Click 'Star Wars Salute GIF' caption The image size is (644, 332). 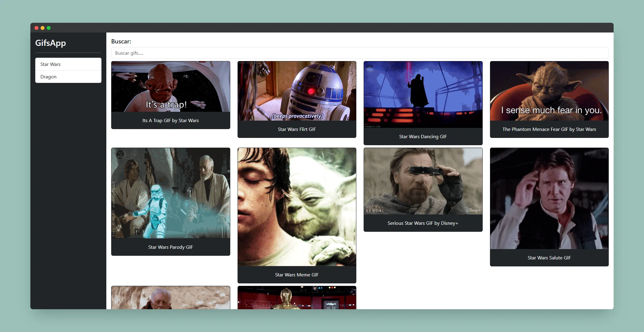(x=549, y=258)
